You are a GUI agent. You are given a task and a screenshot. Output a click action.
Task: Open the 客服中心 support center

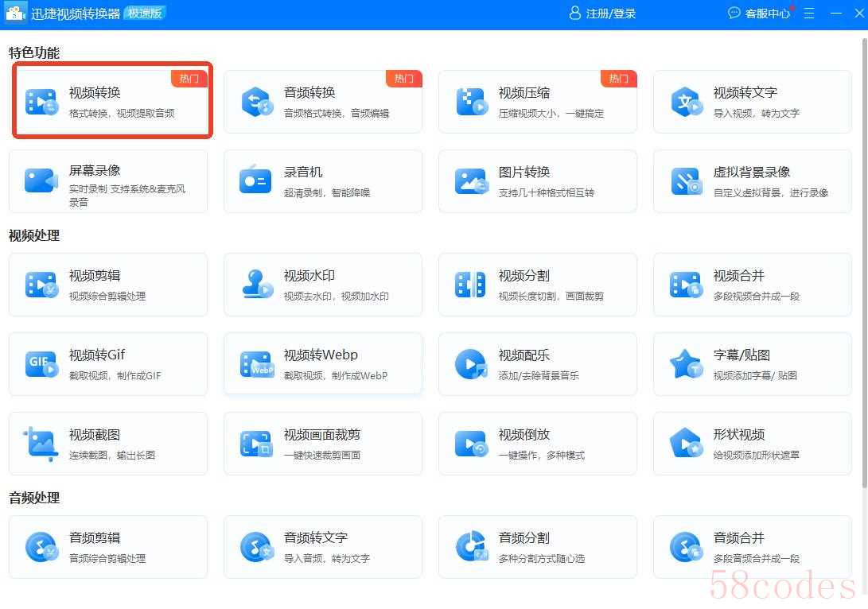coord(767,14)
